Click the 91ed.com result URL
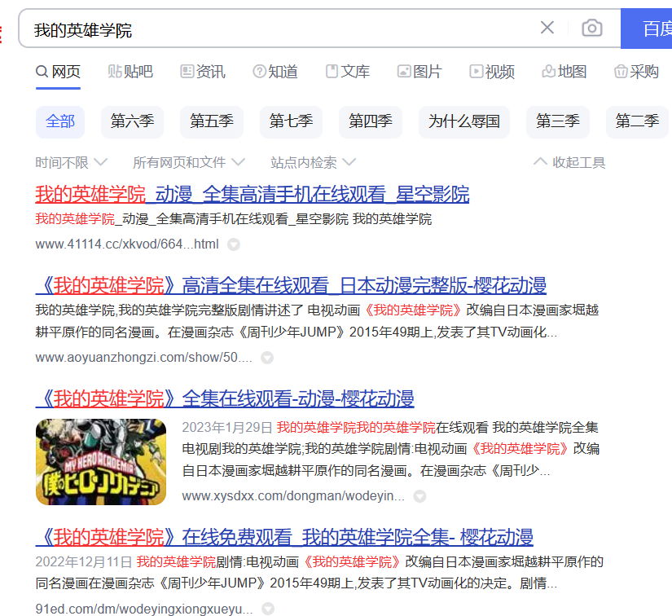This screenshot has height=616, width=672. coord(144,609)
